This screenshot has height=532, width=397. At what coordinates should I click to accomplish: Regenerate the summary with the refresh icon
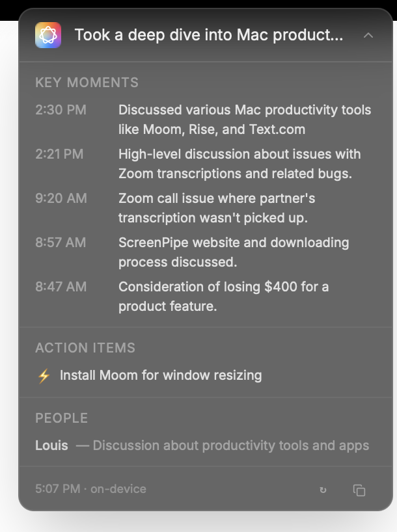323,490
